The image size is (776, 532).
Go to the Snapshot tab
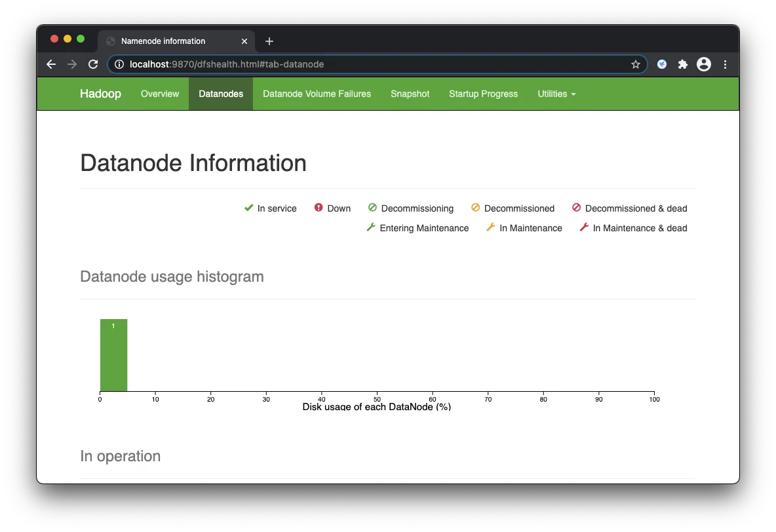point(410,94)
